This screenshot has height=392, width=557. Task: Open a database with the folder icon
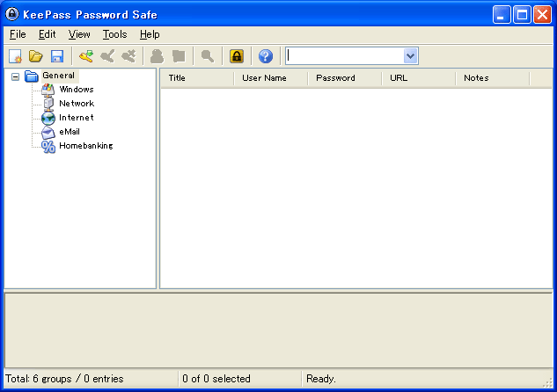[36, 56]
